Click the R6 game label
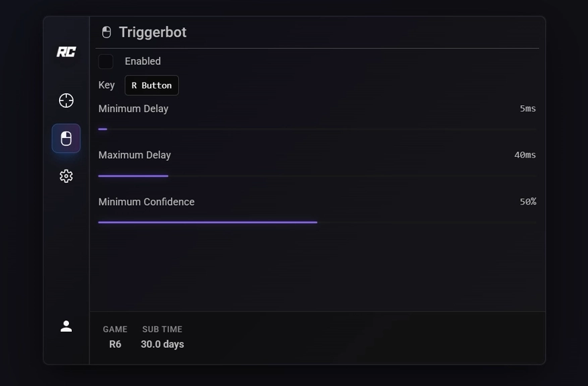588x386 pixels. (115, 344)
